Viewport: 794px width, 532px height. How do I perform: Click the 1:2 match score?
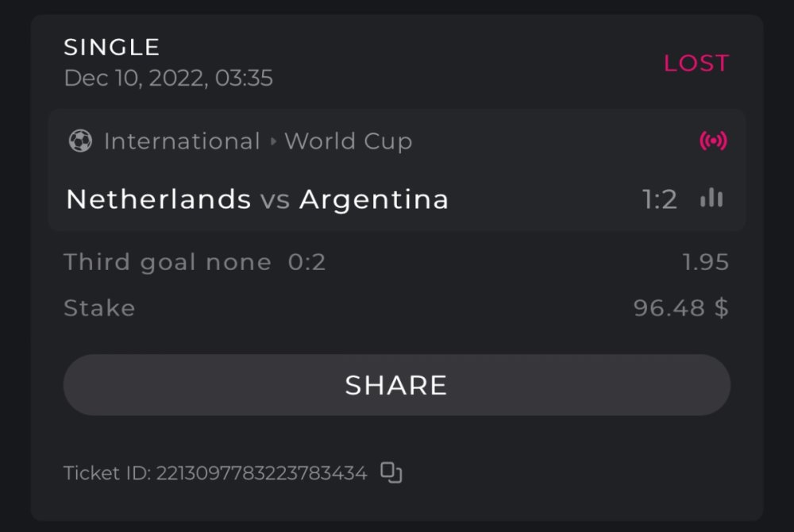(x=660, y=199)
